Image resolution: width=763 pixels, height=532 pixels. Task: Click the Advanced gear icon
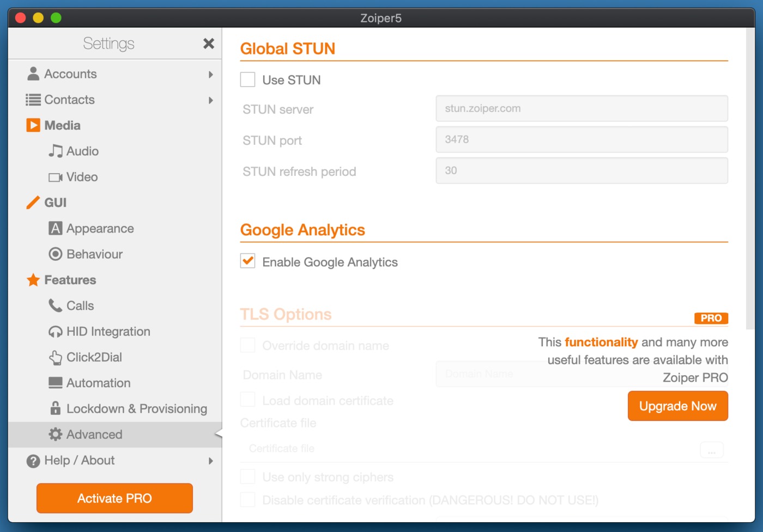(x=56, y=434)
